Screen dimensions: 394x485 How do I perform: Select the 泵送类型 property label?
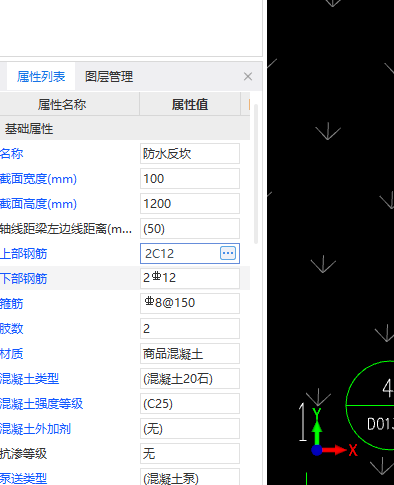click(23, 479)
